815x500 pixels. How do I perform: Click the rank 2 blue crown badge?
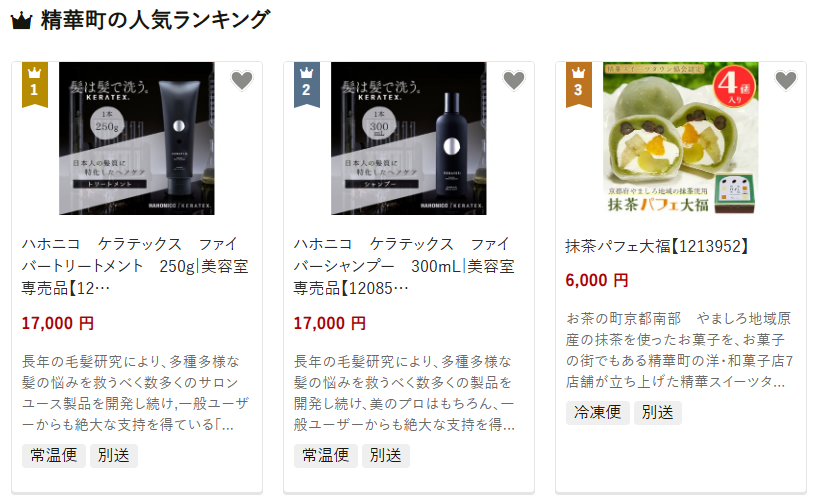pyautogui.click(x=307, y=85)
